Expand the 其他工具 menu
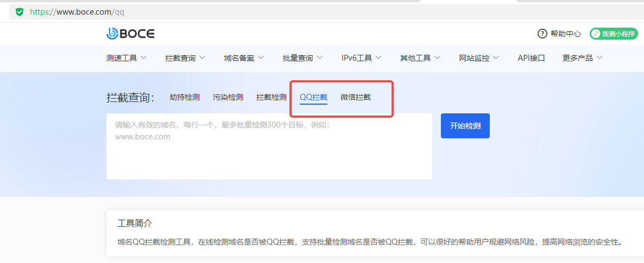 420,58
